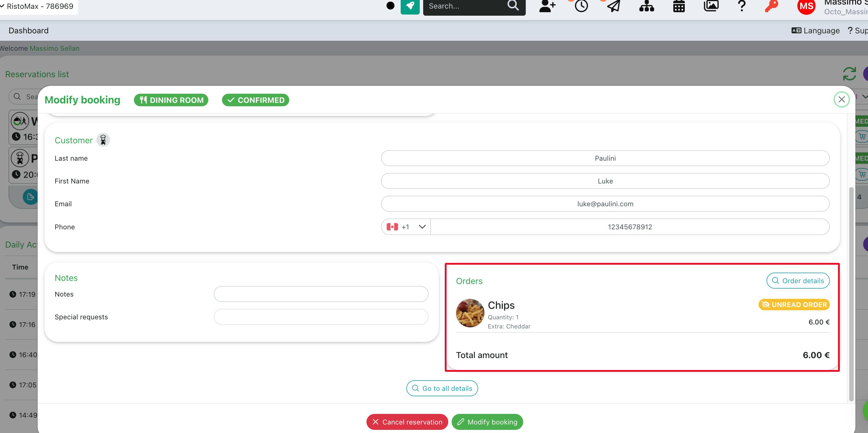Click the question mark help icon
Viewport: 868px width, 433px height.
742,6
